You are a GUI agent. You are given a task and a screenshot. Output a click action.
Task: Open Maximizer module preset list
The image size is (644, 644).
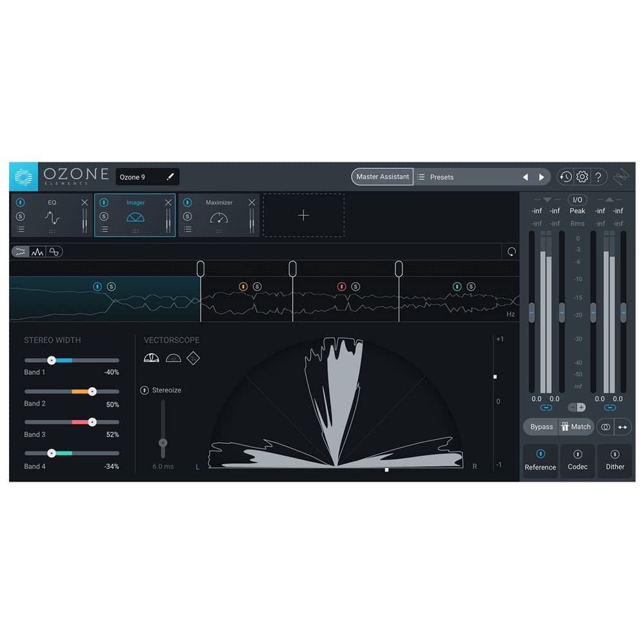pos(187,229)
